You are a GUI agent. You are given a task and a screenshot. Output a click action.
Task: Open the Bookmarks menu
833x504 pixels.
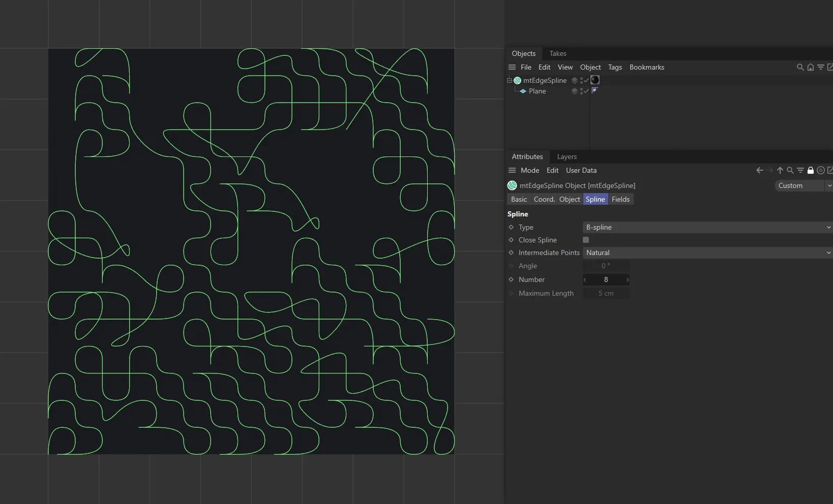[x=646, y=67]
